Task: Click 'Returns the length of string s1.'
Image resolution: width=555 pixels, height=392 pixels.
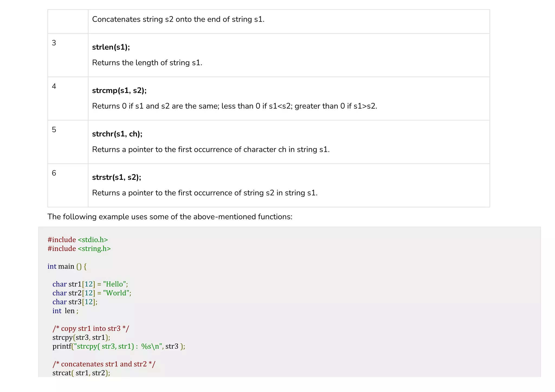Action: pos(147,63)
